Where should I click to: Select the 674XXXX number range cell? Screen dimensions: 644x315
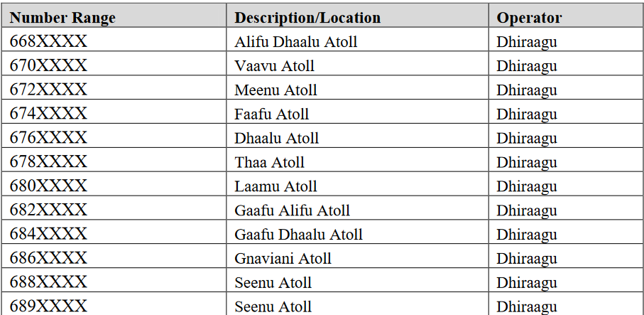(48, 114)
